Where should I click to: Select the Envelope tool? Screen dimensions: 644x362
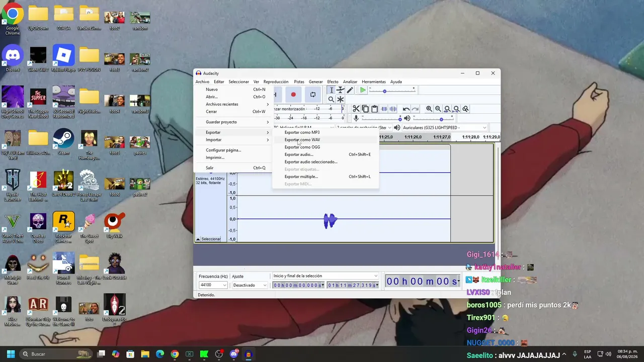click(x=341, y=90)
